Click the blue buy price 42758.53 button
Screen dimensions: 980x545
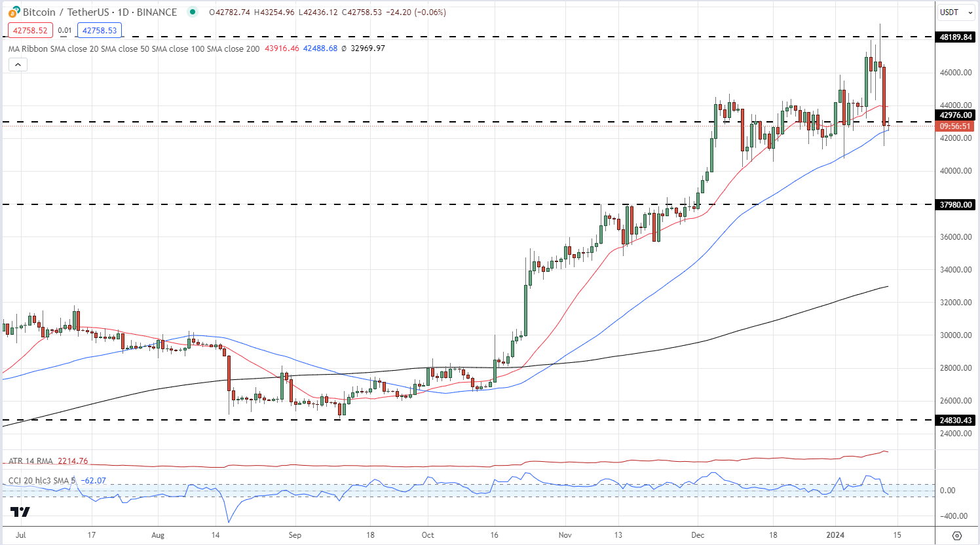[x=100, y=30]
